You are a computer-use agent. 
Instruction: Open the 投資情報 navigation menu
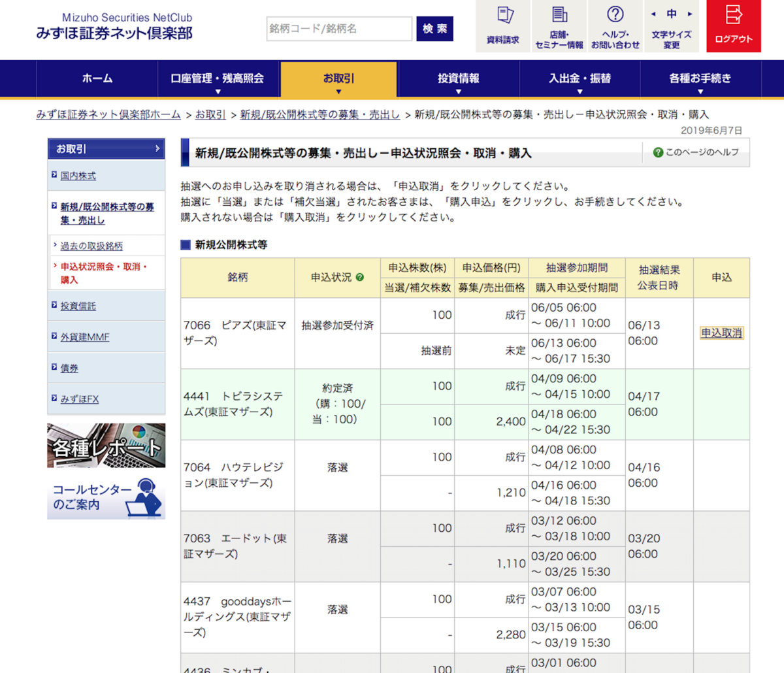point(459,79)
